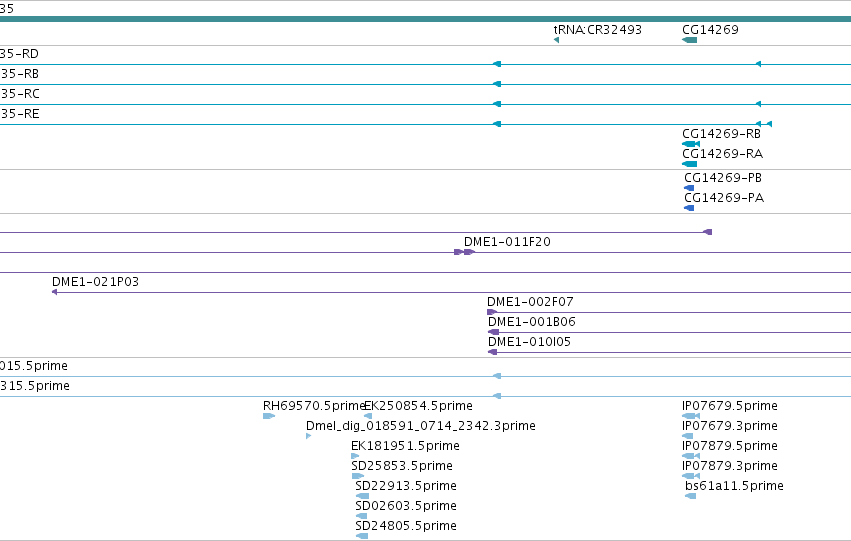Click the CG14269-RB transcript label
The image size is (851, 541).
tap(721, 133)
